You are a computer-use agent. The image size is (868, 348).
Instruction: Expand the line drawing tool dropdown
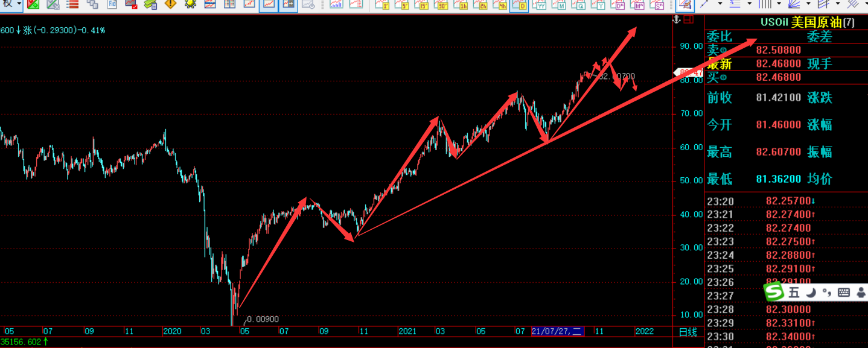point(720,4)
